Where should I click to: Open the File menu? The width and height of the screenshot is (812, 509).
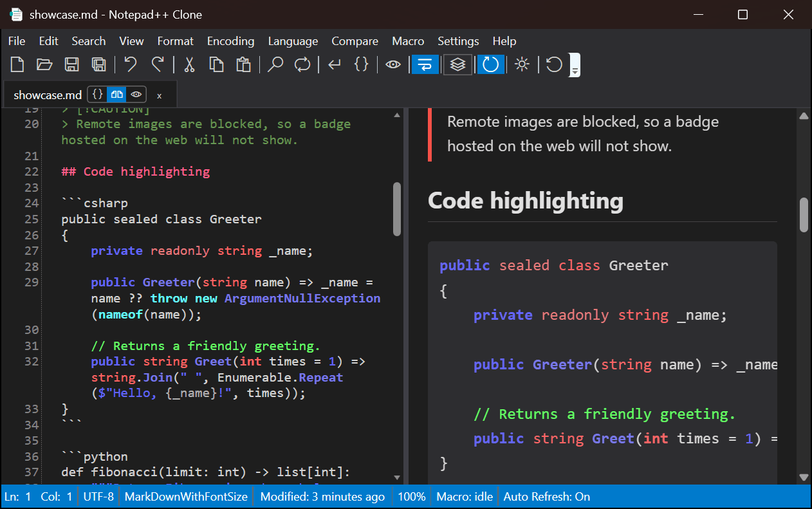[x=17, y=41]
